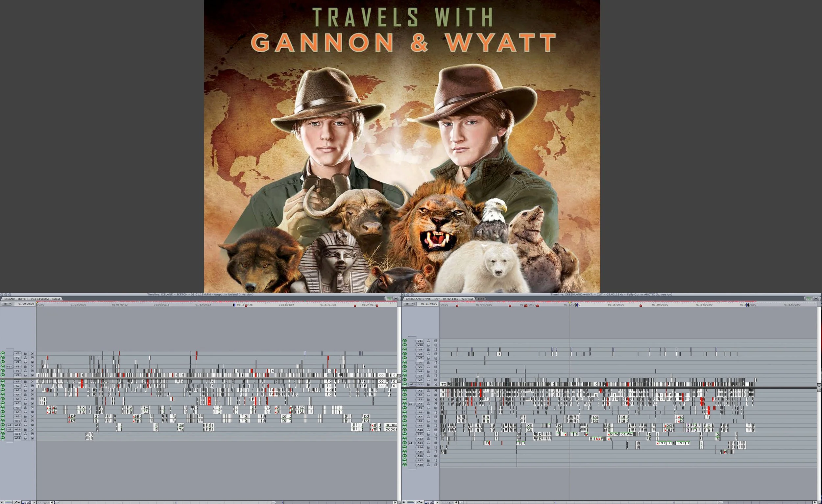Screen dimensions: 822x504
Task: Mute audio track A13 in Iceland timeline
Action: pyautogui.click(x=3, y=434)
